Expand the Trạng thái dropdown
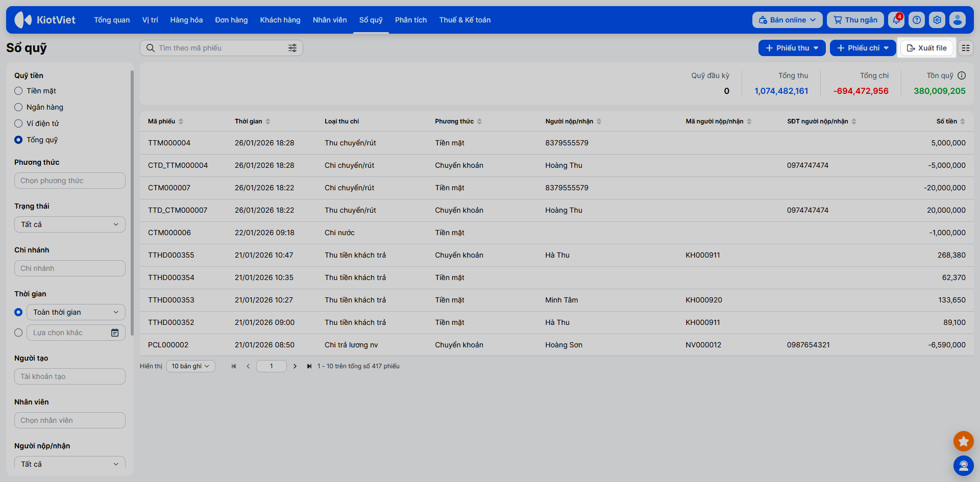Image resolution: width=980 pixels, height=482 pixels. pyautogui.click(x=70, y=224)
